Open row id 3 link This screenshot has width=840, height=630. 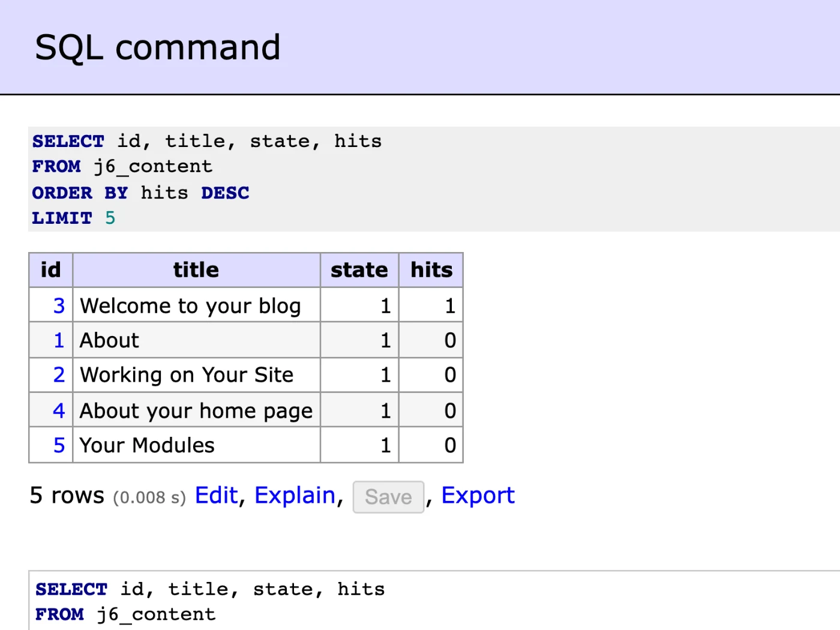pos(59,306)
